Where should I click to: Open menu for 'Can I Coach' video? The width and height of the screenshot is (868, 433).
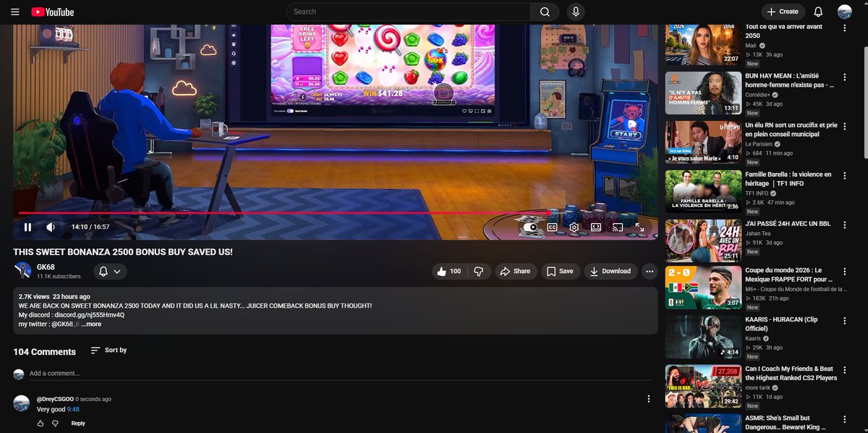click(843, 369)
